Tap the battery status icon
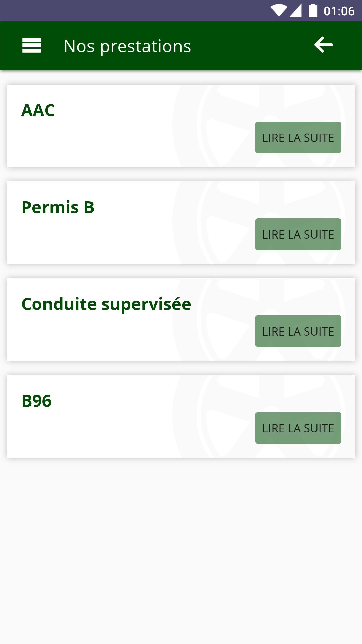Screen dimensions: 362x644 (313, 11)
